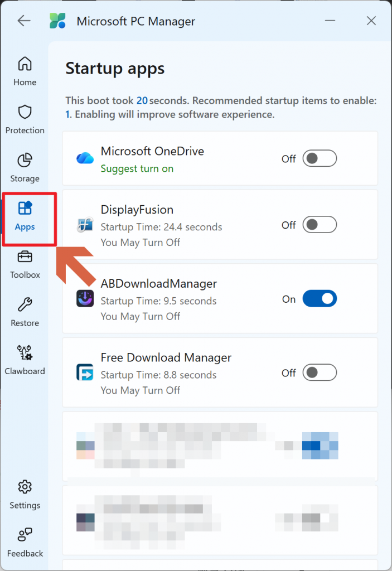
Task: Minimize the PC Manager window
Action: (330, 21)
